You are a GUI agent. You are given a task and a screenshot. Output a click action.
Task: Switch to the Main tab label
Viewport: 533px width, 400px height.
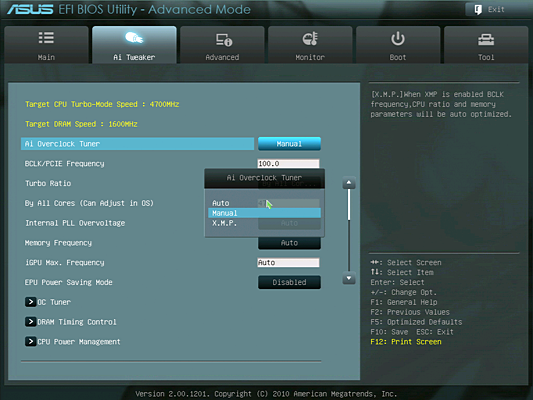(46, 57)
